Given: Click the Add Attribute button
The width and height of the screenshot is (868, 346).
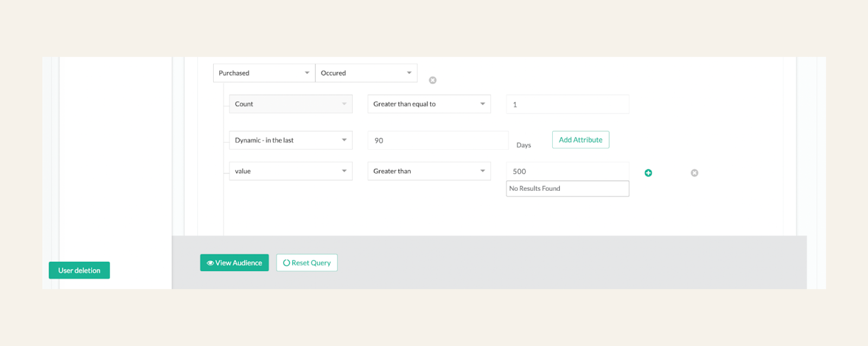Looking at the screenshot, I should [580, 140].
